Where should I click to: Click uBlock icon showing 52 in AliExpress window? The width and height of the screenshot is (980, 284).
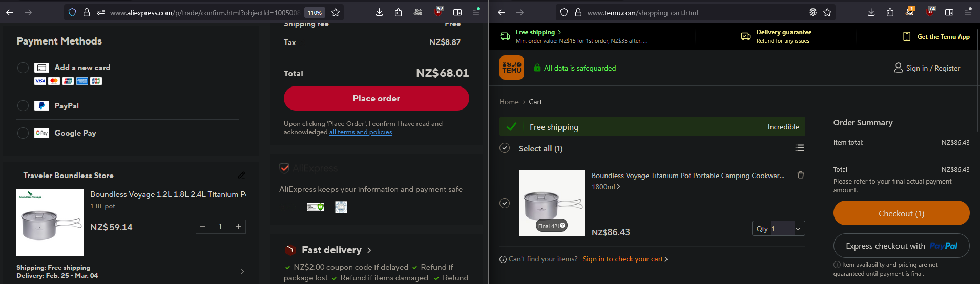tap(439, 11)
